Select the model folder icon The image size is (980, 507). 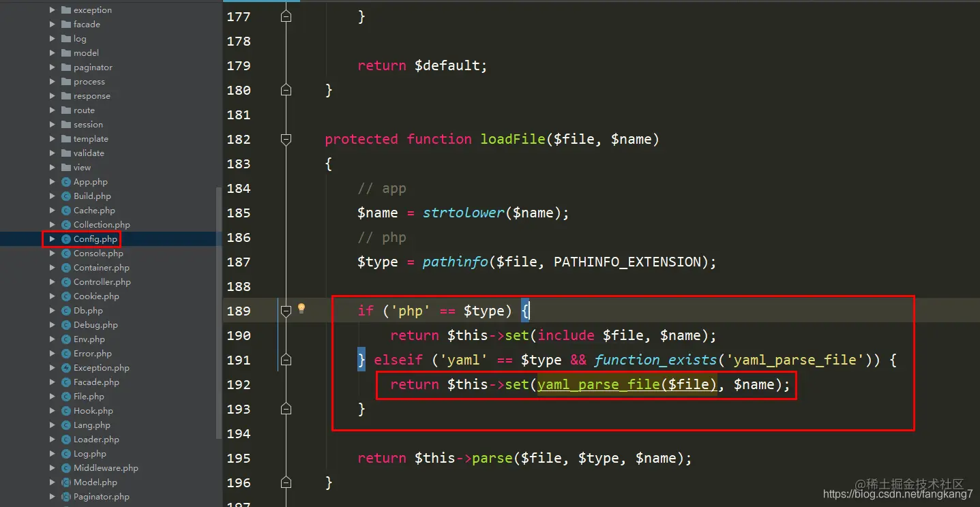[66, 53]
